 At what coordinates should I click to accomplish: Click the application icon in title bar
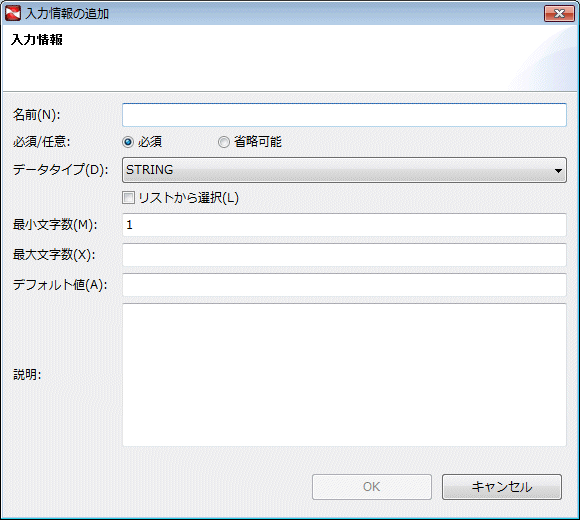click(13, 14)
